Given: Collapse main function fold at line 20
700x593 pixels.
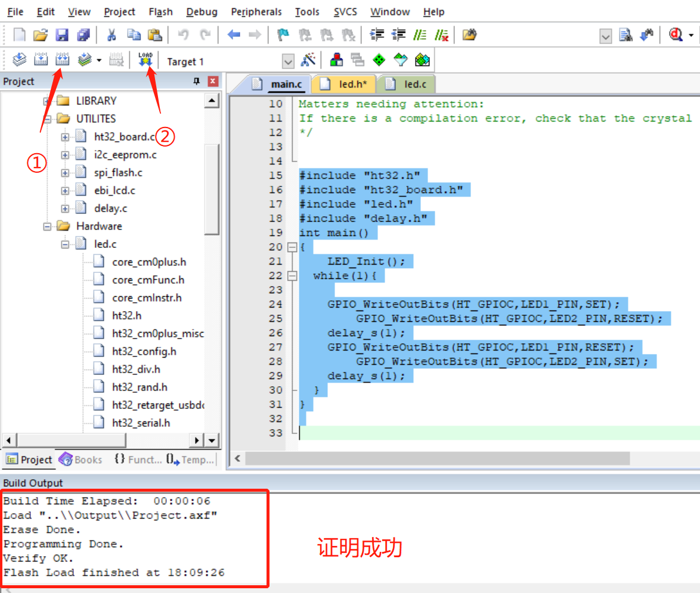Looking at the screenshot, I should (x=292, y=247).
